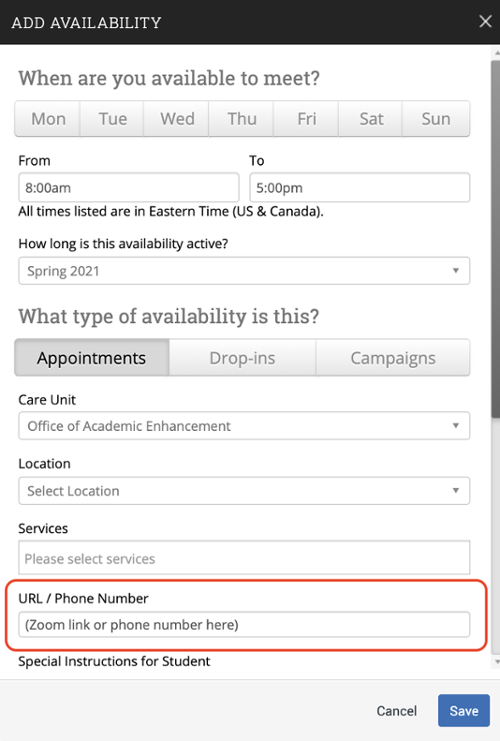500x741 pixels.
Task: Switch to Appointments availability type
Action: pyautogui.click(x=92, y=358)
